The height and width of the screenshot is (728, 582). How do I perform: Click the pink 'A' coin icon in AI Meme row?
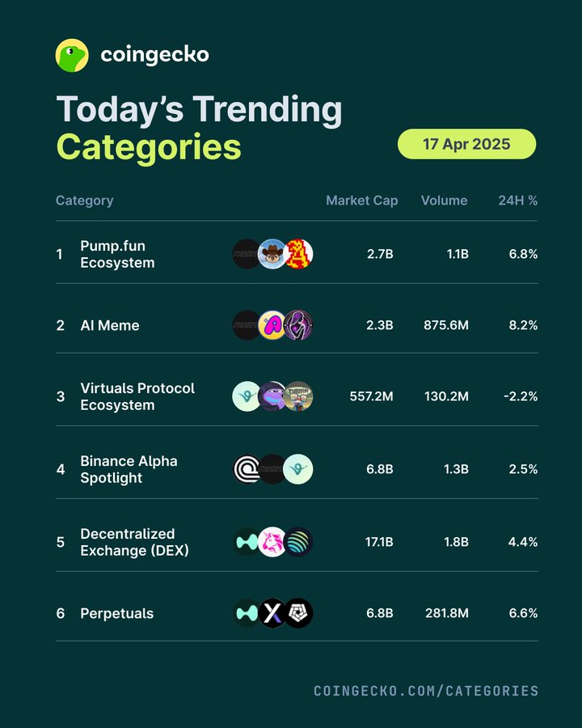coord(272,325)
